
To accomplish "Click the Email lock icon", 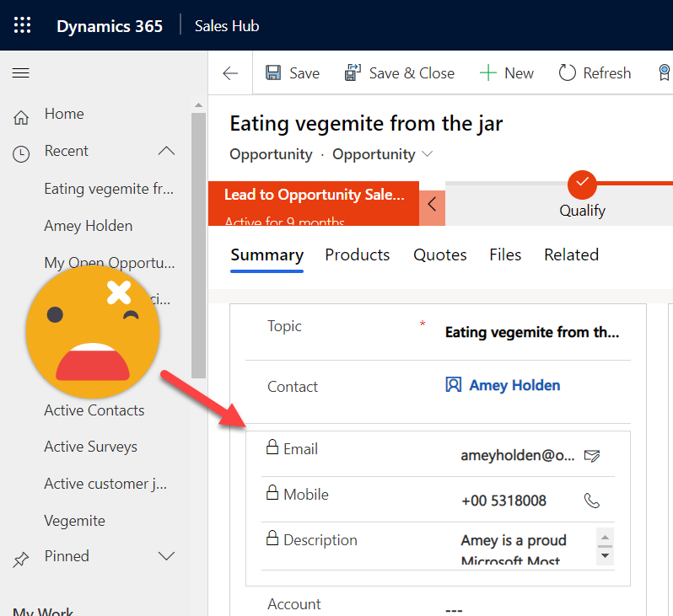I will click(272, 447).
